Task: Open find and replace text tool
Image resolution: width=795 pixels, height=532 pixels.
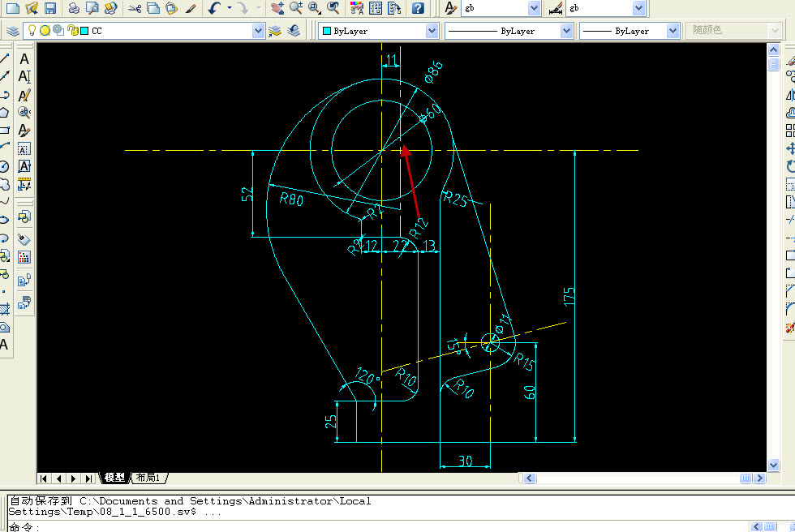Action: pos(24,112)
